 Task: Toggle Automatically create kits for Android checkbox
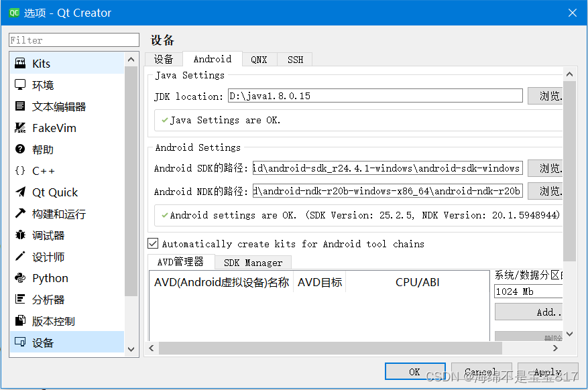point(153,243)
